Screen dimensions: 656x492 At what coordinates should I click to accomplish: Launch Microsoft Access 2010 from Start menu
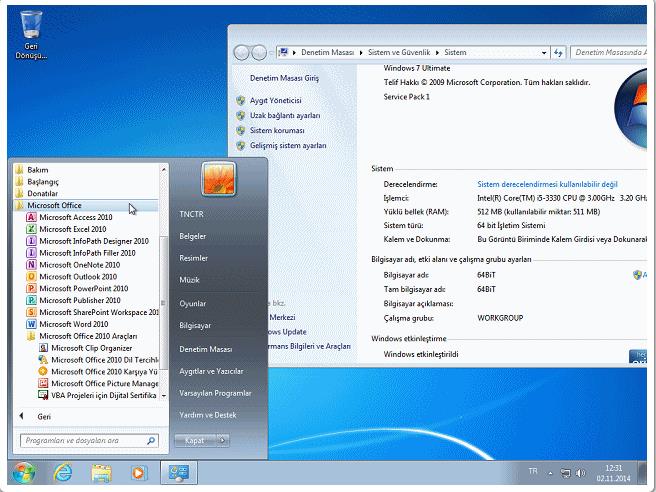tap(75, 217)
